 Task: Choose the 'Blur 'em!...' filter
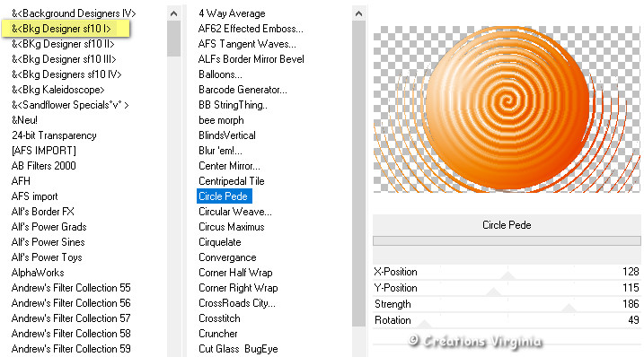pos(220,151)
